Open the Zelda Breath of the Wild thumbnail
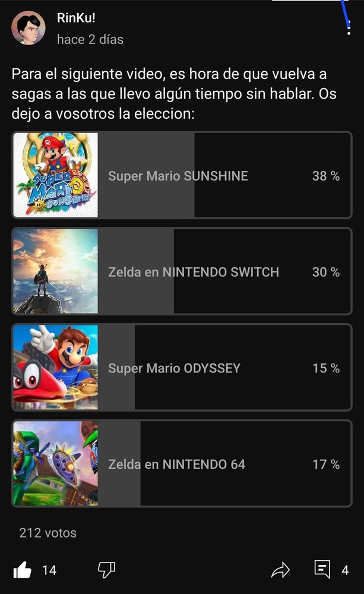Image resolution: width=364 pixels, height=594 pixels. point(55,271)
